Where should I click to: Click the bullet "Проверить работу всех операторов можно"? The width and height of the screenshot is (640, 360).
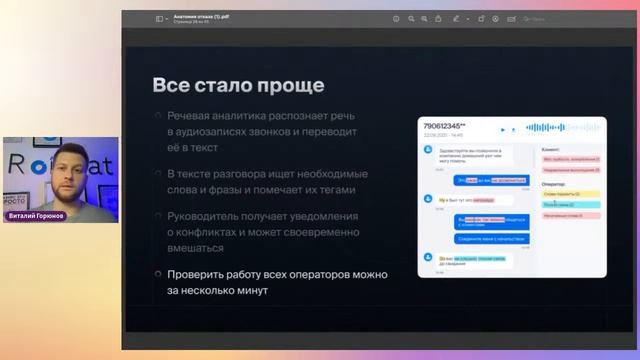(x=277, y=274)
